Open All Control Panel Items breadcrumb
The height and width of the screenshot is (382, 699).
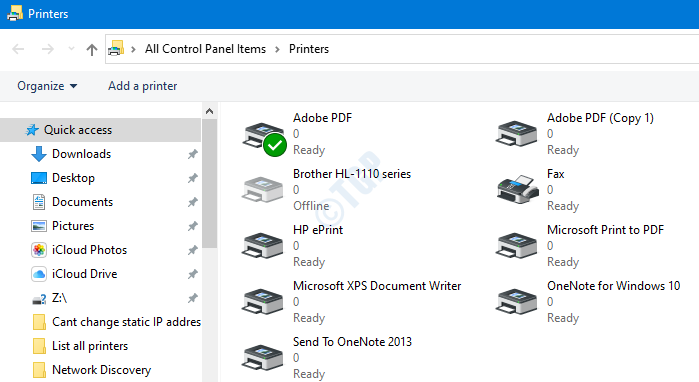pyautogui.click(x=205, y=49)
